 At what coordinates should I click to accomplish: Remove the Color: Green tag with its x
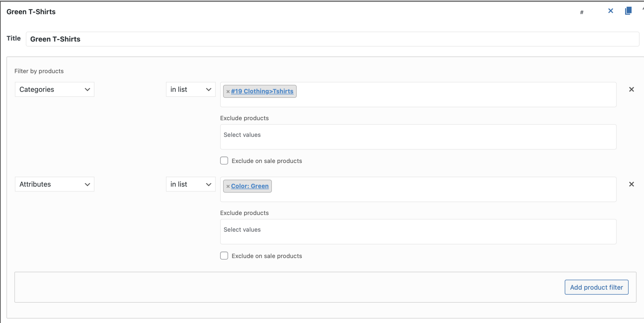click(x=228, y=186)
